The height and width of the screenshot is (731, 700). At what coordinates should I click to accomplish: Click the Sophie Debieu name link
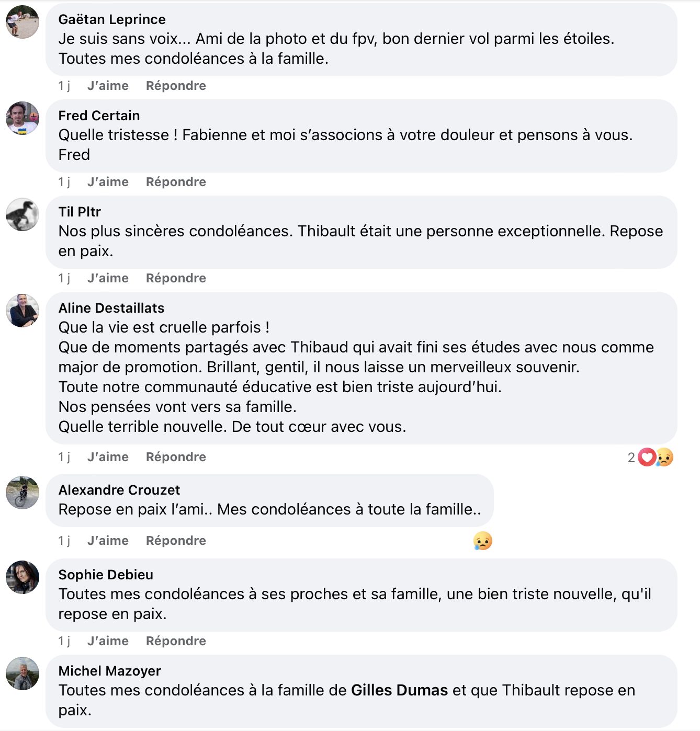106,575
